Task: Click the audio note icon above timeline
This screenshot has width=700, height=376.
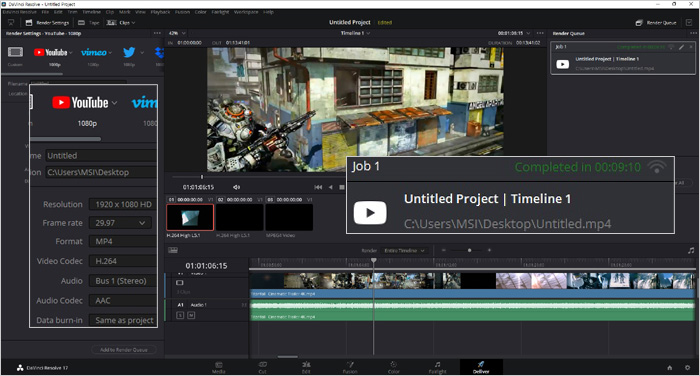Action: point(691,251)
